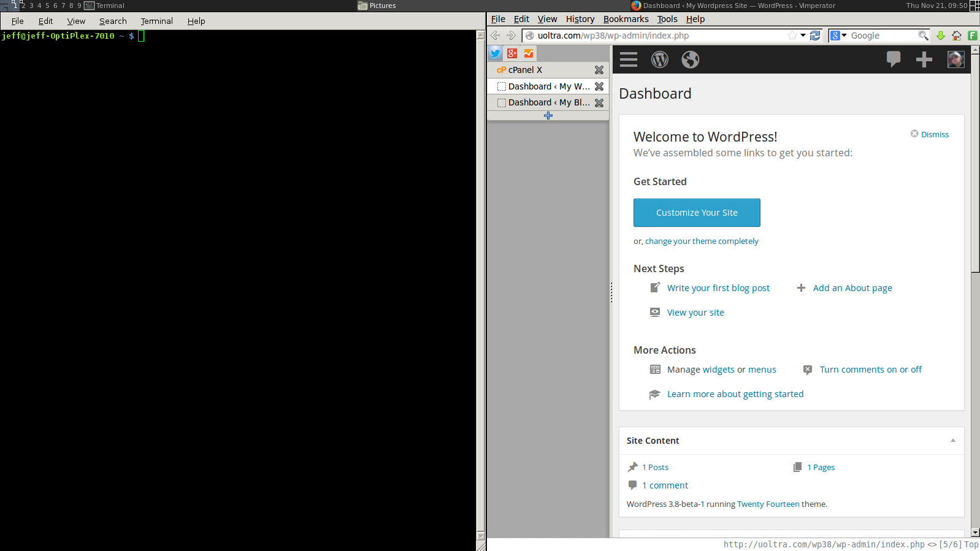Click the Terminal icon in top panel

coord(89,6)
